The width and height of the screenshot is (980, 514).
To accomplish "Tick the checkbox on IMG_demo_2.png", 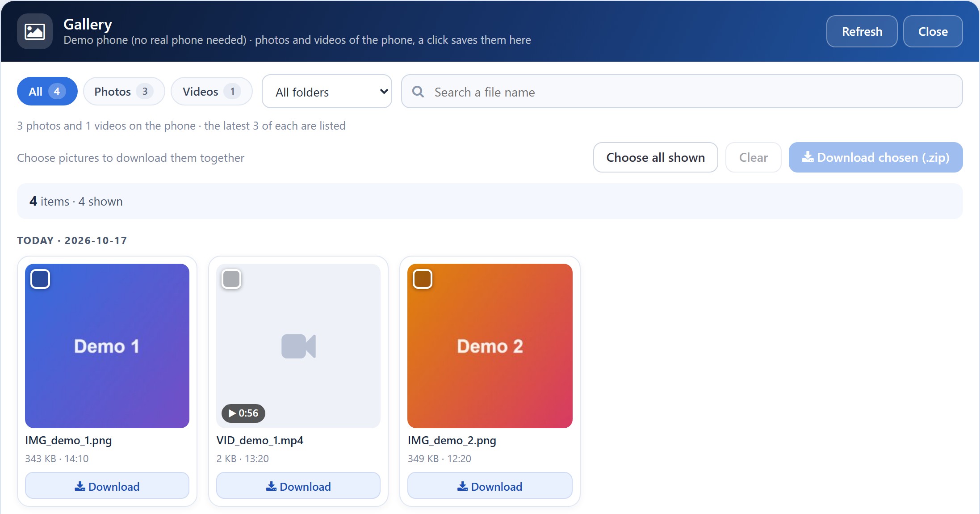I will (x=423, y=279).
